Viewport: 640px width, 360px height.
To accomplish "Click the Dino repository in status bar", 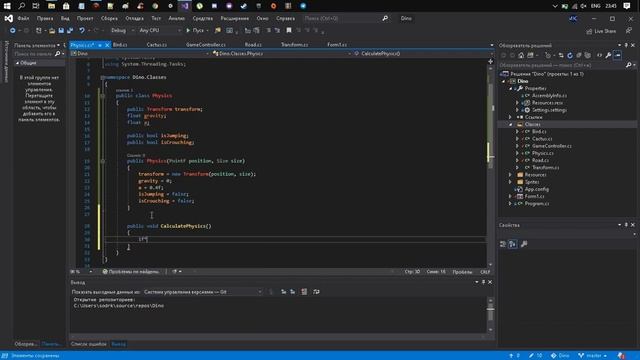I will point(560,356).
